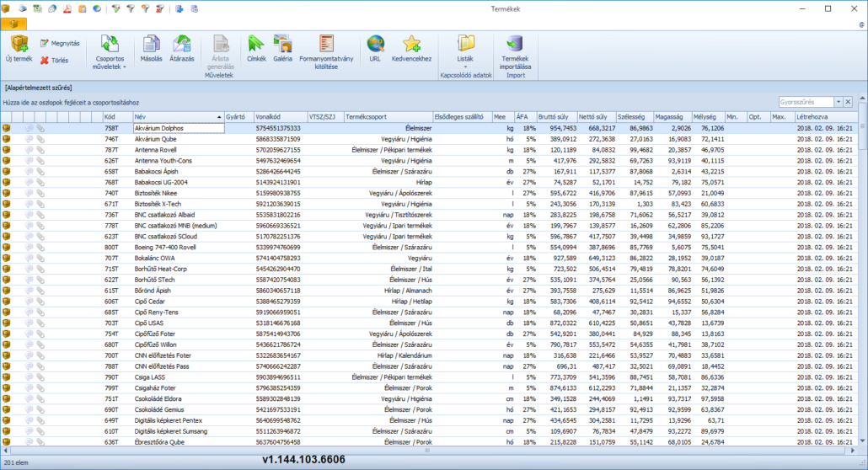Click the vertical scrollbar down arrow

coord(862,441)
